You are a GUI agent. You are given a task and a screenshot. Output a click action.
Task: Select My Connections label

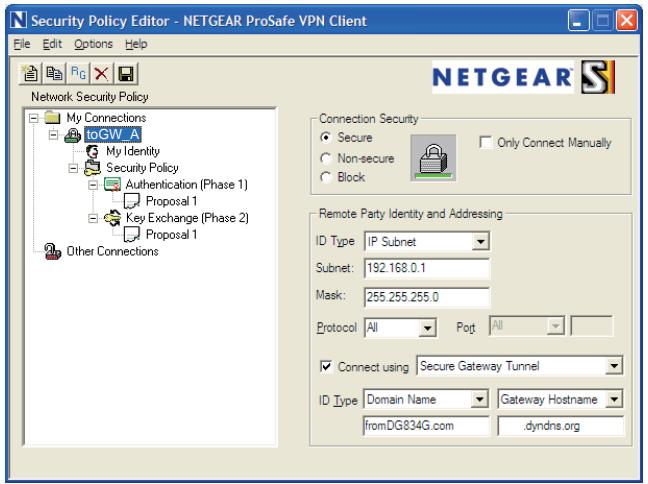[106, 118]
